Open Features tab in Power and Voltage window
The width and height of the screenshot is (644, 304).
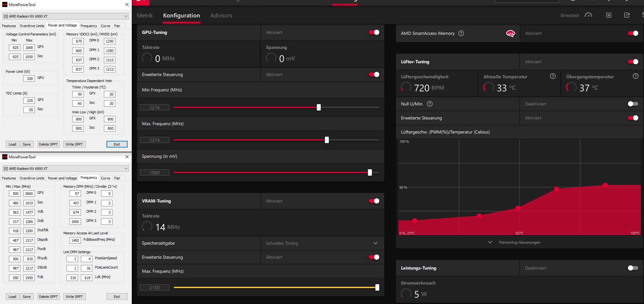(x=9, y=26)
